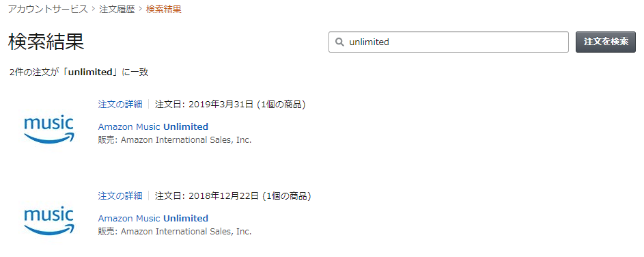Click the seller line under the 2019 order

point(175,140)
